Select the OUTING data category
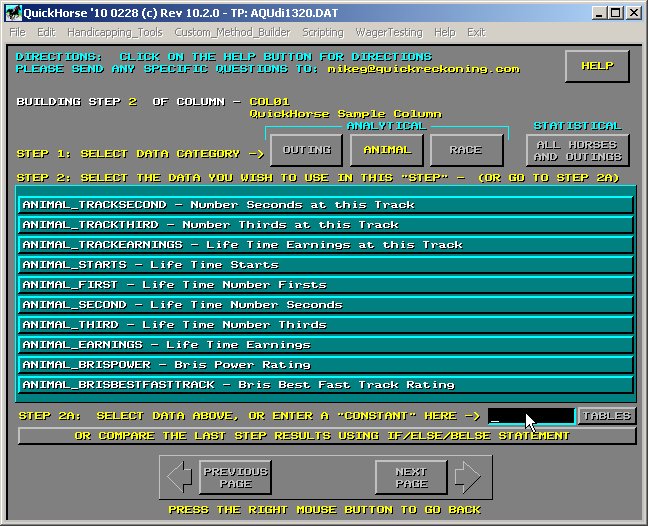This screenshot has height=526, width=648. tap(307, 149)
